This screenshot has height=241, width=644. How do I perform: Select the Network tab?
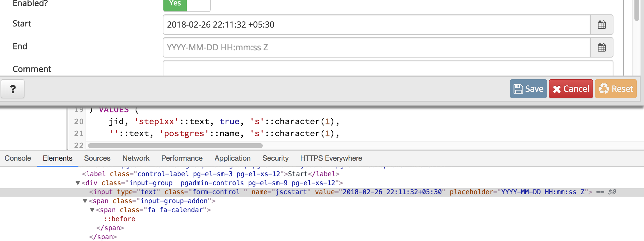pos(136,158)
